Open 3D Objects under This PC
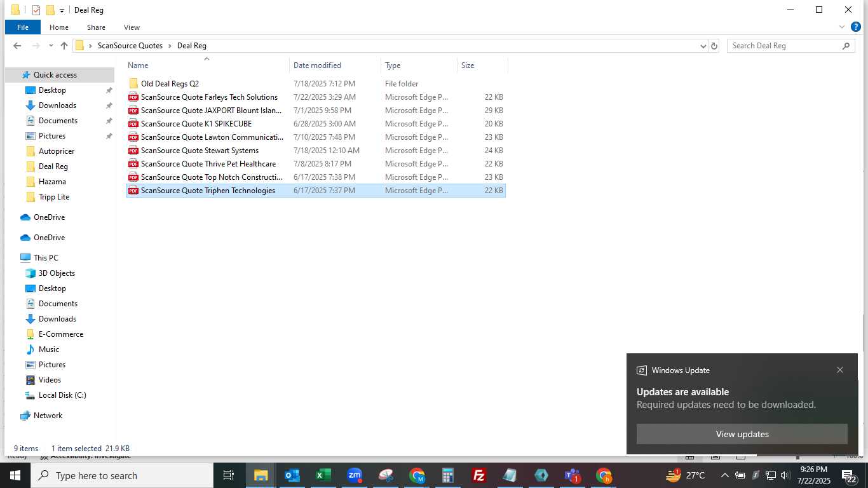The width and height of the screenshot is (868, 488). point(57,273)
